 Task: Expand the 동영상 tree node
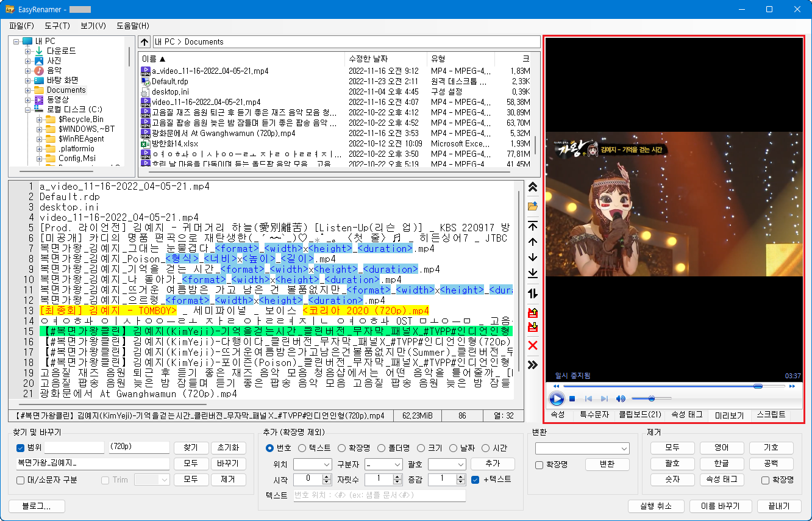(x=27, y=99)
